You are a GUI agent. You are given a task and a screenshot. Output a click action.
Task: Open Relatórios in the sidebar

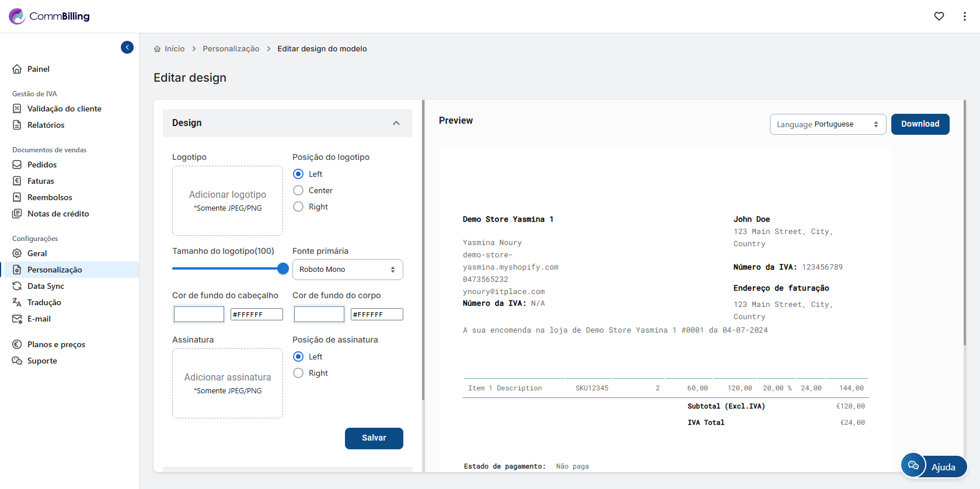point(46,125)
